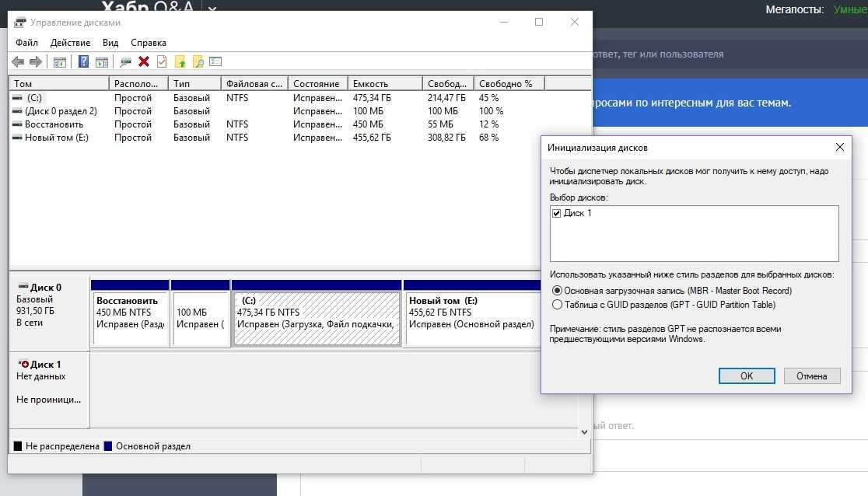Click the Диск 1 red error icon
The width and height of the screenshot is (868, 496).
pyautogui.click(x=23, y=364)
